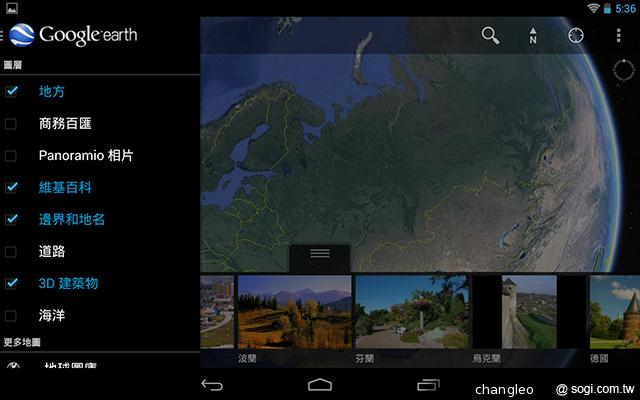The image size is (640, 400).
Task: Uncheck the 維基百科 layer checkbox
Action: coord(11,187)
